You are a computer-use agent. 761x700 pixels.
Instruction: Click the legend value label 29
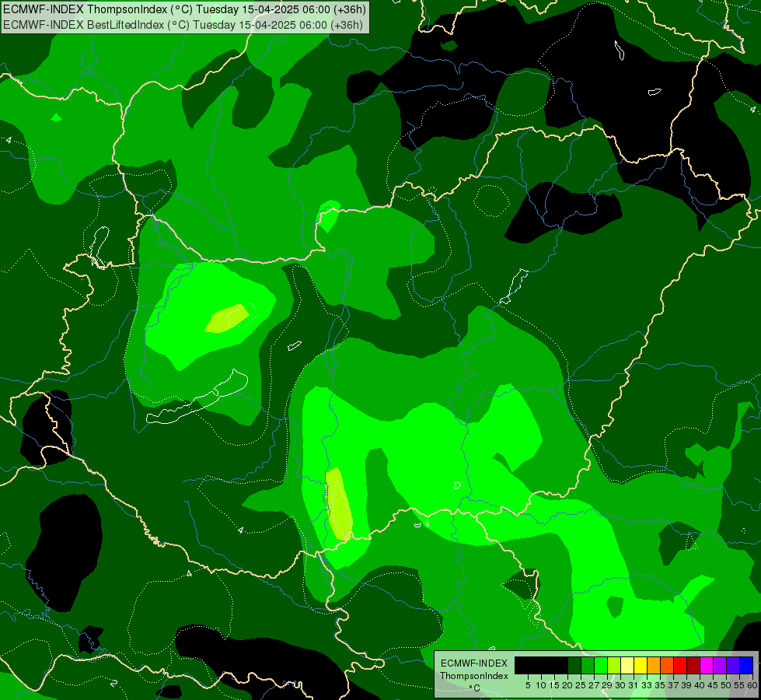(607, 685)
